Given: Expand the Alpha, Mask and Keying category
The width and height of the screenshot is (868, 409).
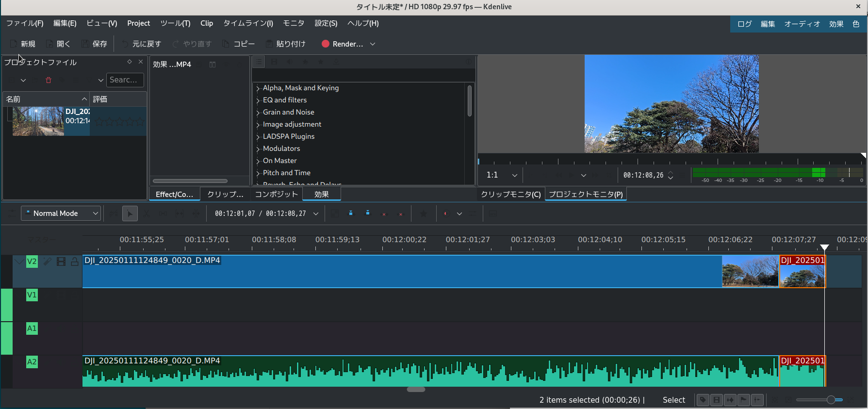Looking at the screenshot, I should pos(258,88).
